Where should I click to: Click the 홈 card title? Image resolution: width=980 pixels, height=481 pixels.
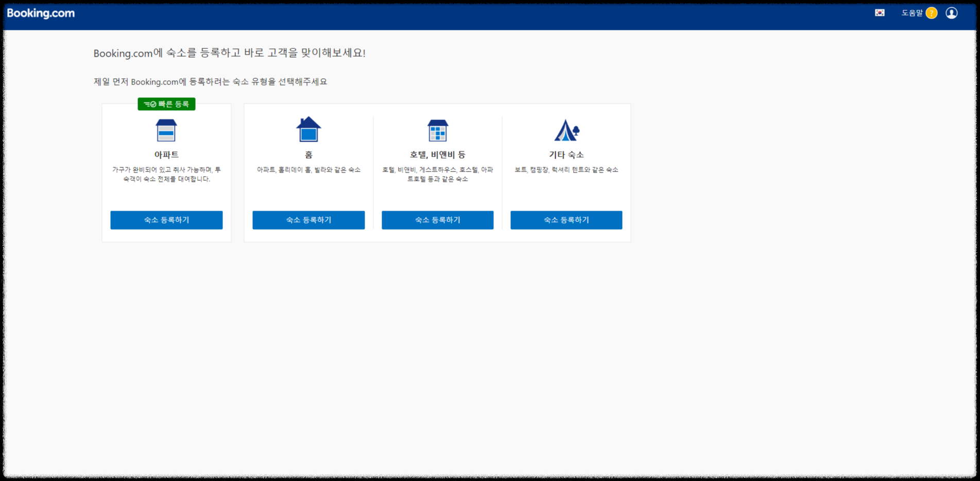[x=308, y=154]
